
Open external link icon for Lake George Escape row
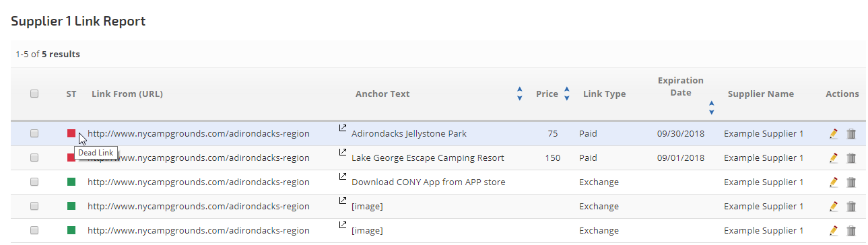coord(342,152)
